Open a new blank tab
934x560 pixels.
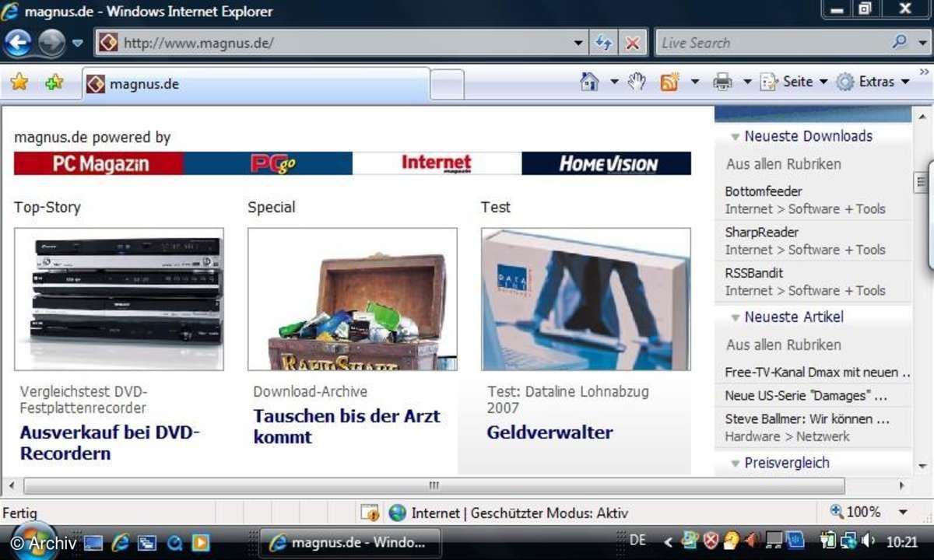[447, 84]
